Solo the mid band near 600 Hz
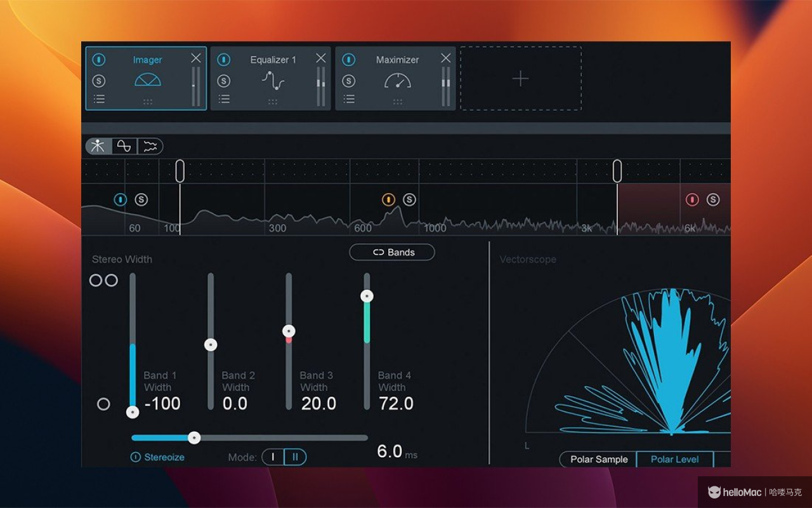Screen dimensions: 812x508 pyautogui.click(x=409, y=200)
